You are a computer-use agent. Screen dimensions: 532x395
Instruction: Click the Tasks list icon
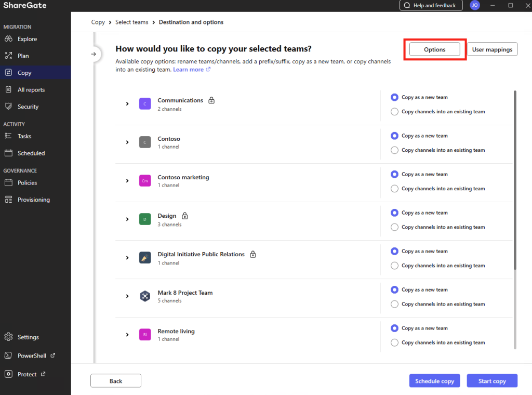[8, 136]
